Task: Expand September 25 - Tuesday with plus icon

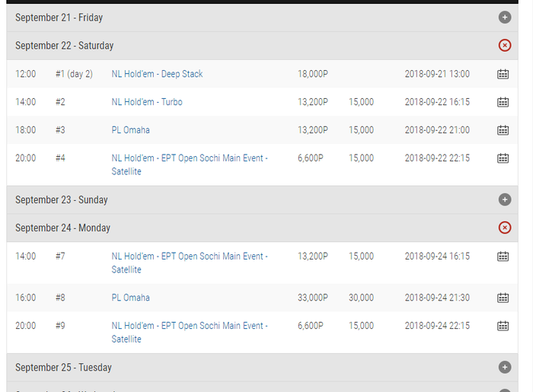Action: [504, 367]
